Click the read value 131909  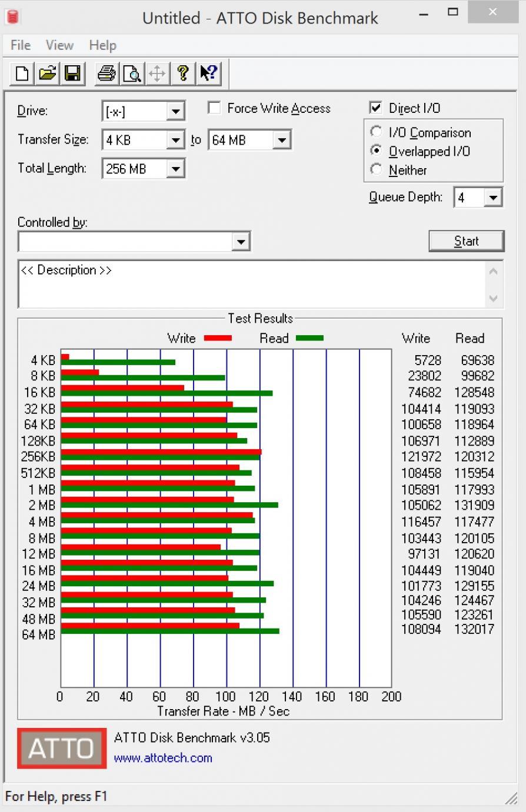(x=474, y=505)
